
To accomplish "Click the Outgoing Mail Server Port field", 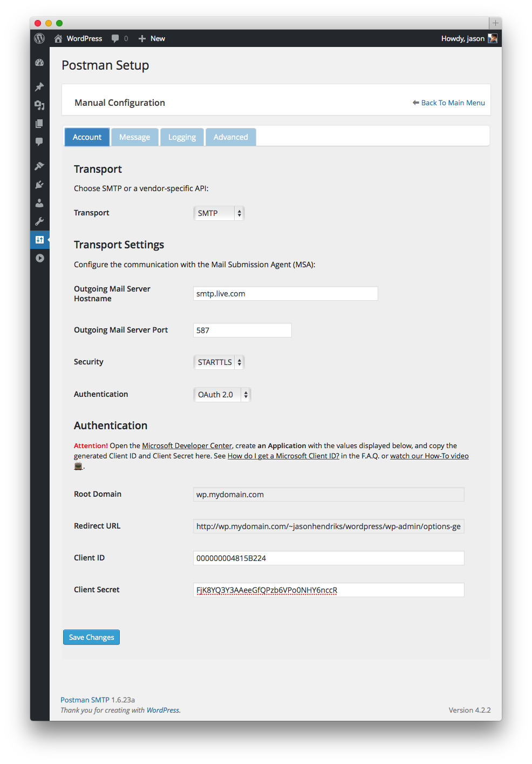I will [242, 330].
